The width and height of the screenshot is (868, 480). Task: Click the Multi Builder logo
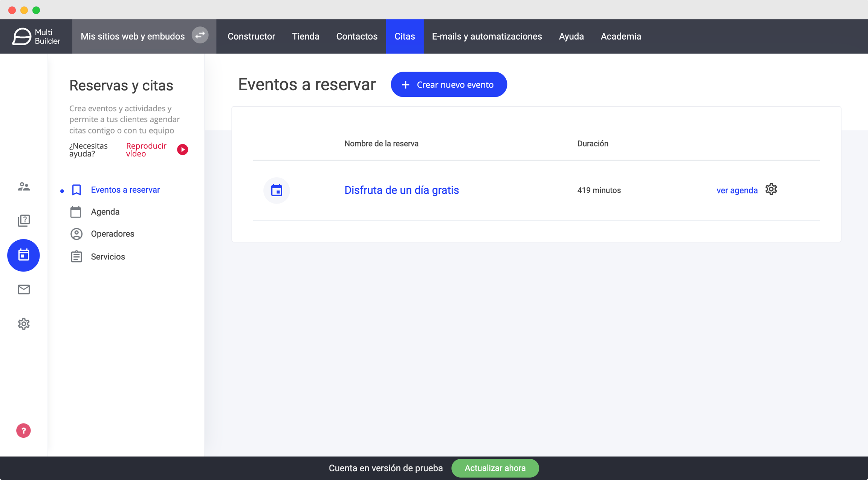pos(36,37)
